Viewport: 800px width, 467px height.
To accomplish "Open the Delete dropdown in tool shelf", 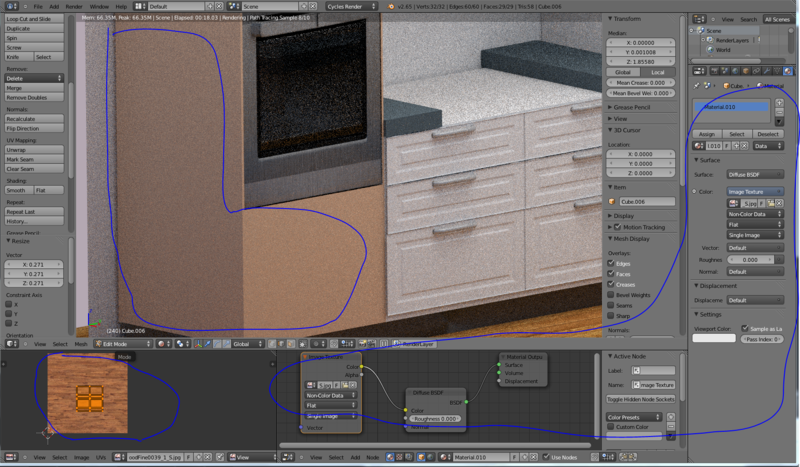I will point(34,78).
